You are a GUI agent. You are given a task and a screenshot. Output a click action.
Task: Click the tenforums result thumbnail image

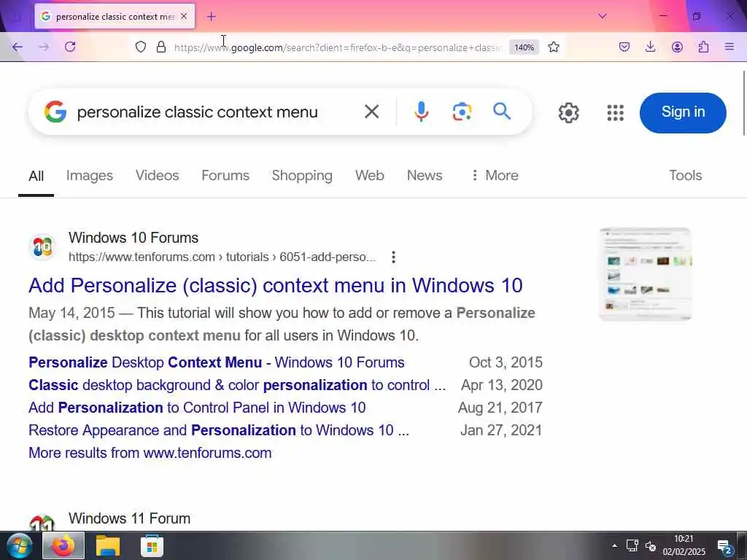[645, 274]
